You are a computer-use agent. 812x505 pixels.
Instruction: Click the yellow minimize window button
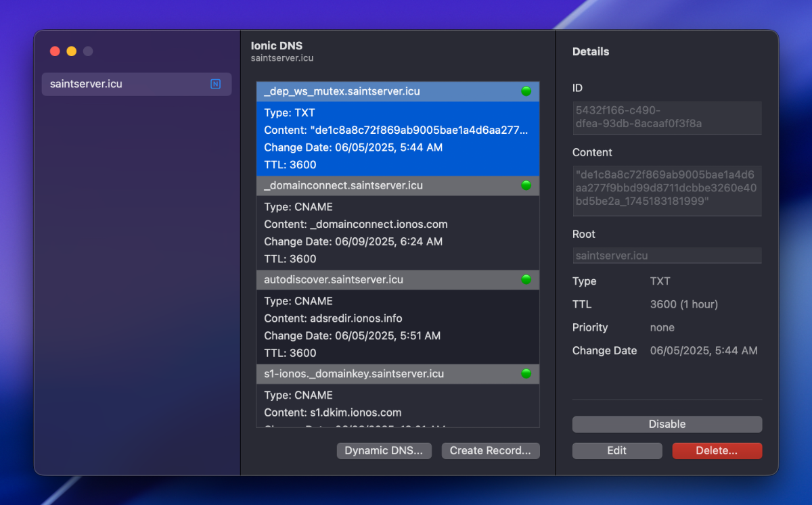[x=72, y=51]
